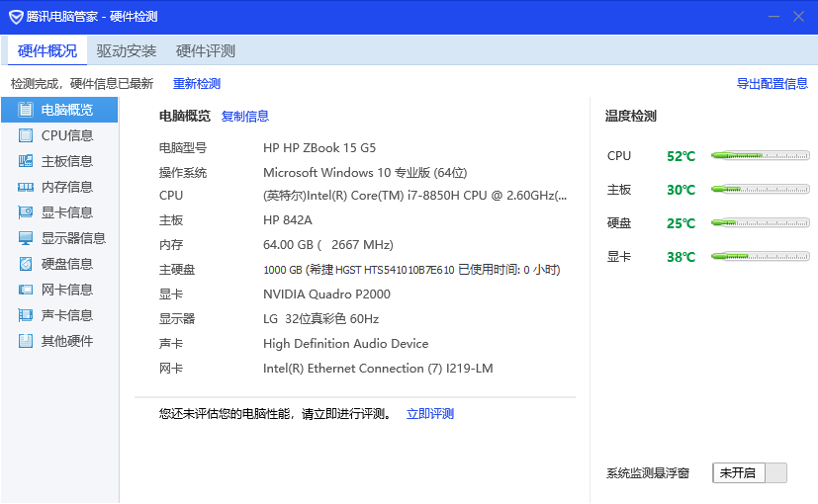The image size is (818, 504).
Task: Click the 硬盘信息 hard disk icon
Action: (x=25, y=264)
